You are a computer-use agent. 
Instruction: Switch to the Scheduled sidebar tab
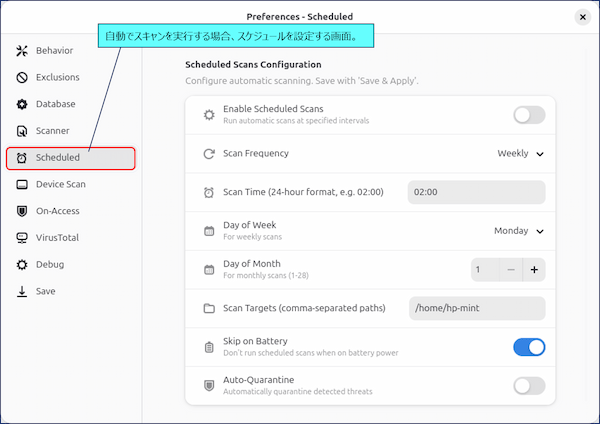click(x=71, y=158)
